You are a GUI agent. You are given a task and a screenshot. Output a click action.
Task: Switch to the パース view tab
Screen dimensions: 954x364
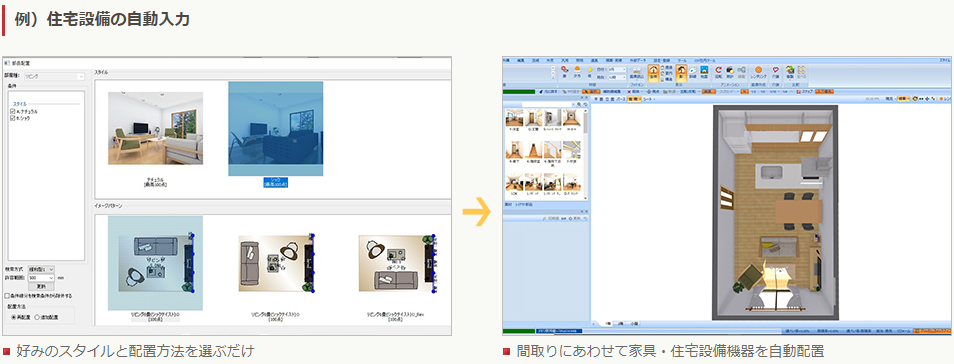[620, 99]
